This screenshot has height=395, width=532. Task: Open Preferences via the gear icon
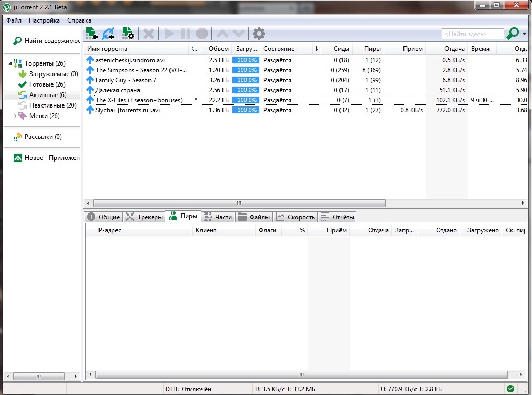coord(259,34)
